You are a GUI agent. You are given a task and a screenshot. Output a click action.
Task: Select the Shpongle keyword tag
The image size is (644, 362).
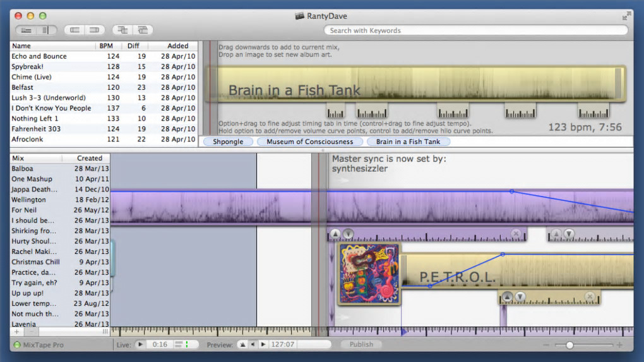coord(228,142)
